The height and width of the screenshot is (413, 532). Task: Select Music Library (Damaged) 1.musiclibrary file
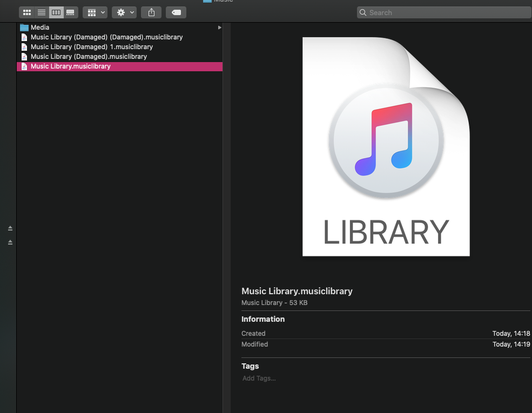point(91,47)
